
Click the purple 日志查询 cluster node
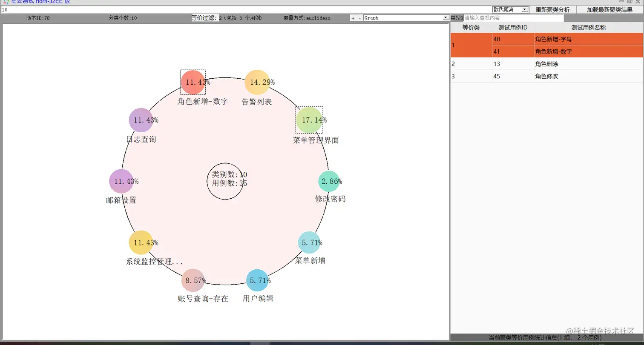click(141, 120)
